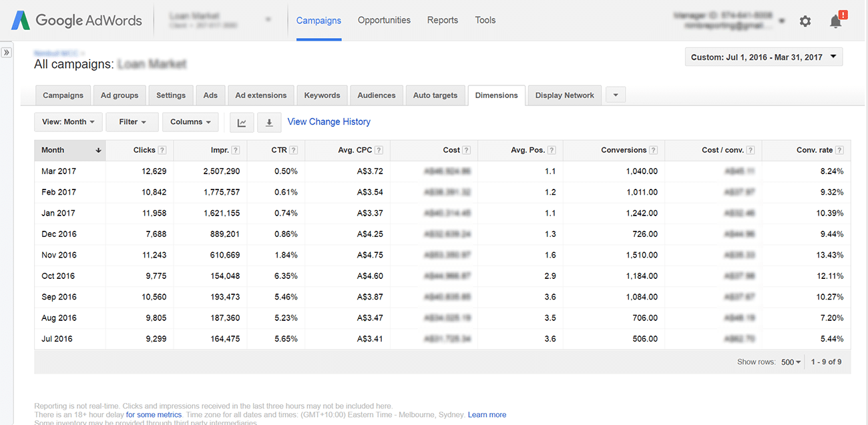868x425 pixels.
Task: Click the 'for some metrics' link
Action: pyautogui.click(x=154, y=414)
